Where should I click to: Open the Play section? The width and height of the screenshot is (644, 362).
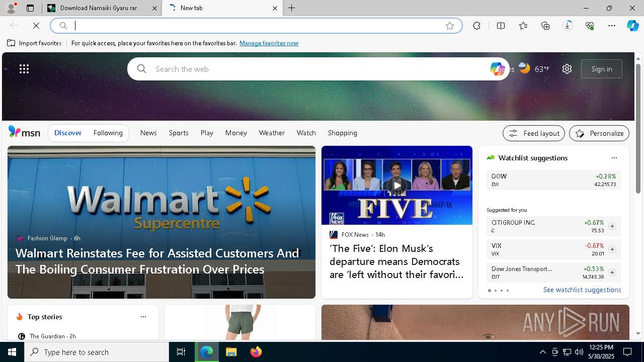[207, 133]
